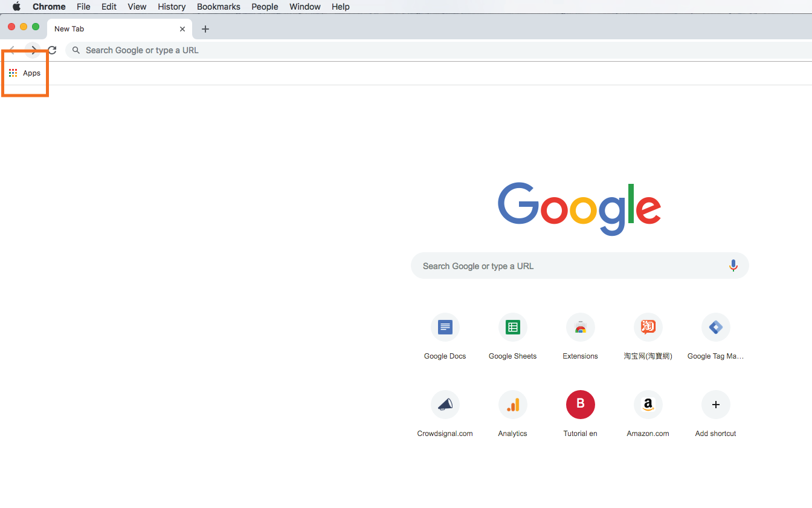
Task: Open the Analytics shortcut tile
Action: point(513,405)
